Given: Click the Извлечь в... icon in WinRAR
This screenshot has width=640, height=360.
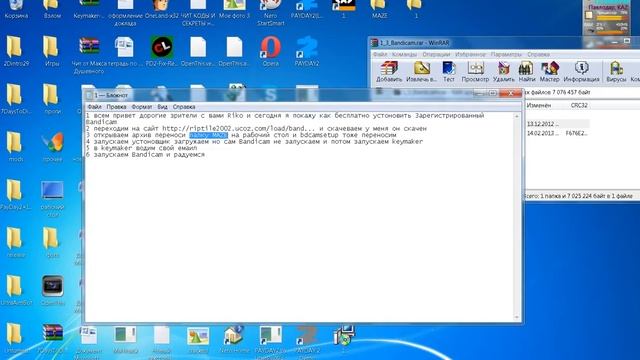Looking at the screenshot, I should coord(421,71).
